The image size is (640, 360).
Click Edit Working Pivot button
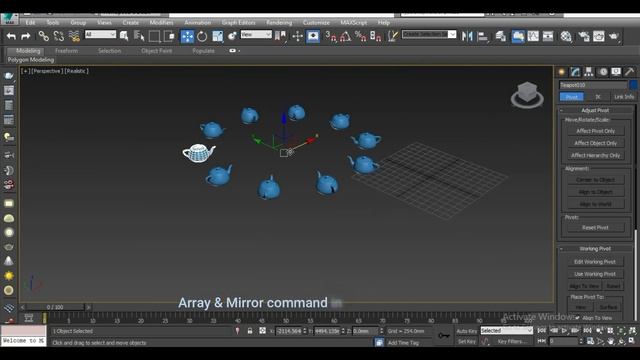point(595,262)
